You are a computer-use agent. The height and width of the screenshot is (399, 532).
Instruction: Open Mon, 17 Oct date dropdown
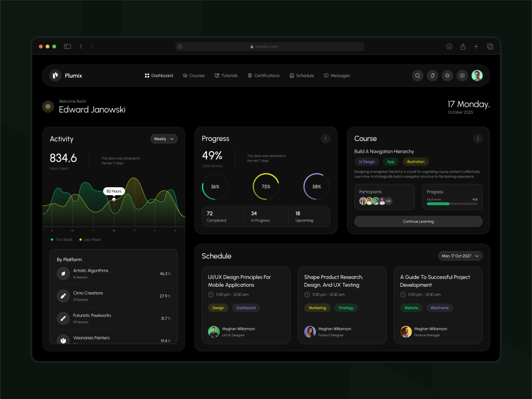[460, 256]
